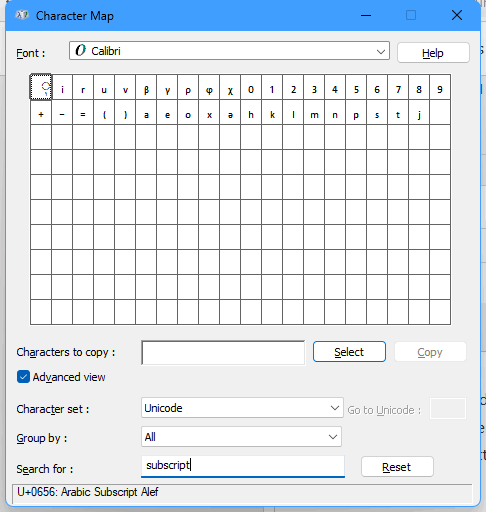The image size is (486, 512).
Task: Select the subscript letter r glyph
Action: click(x=83, y=87)
